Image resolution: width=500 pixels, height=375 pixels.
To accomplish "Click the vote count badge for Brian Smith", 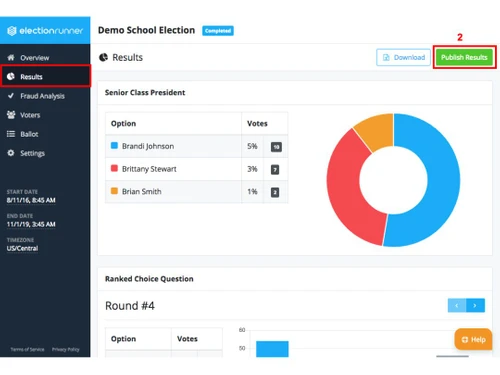I will 275,192.
